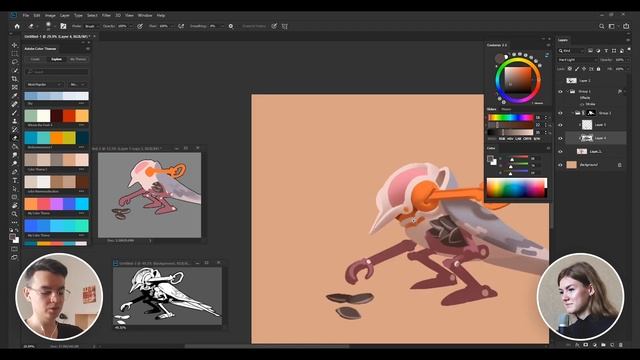Viewport: 640px width, 360px height.
Task: Open the brush preset picker arrow
Action: click(x=55, y=26)
